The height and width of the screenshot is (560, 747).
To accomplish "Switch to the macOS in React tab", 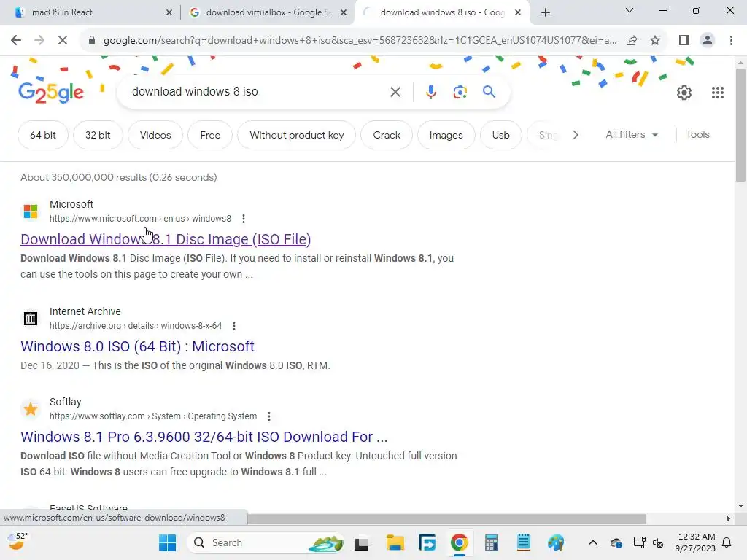I will click(93, 12).
